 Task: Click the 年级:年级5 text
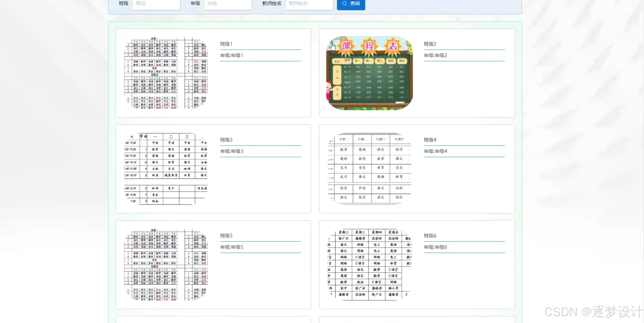click(232, 247)
